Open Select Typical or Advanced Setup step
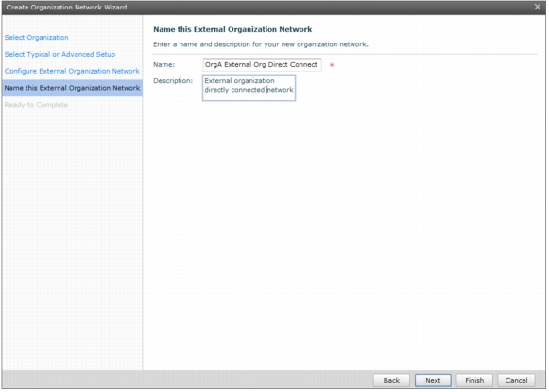Viewport: 549px width, 392px height. tap(60, 54)
